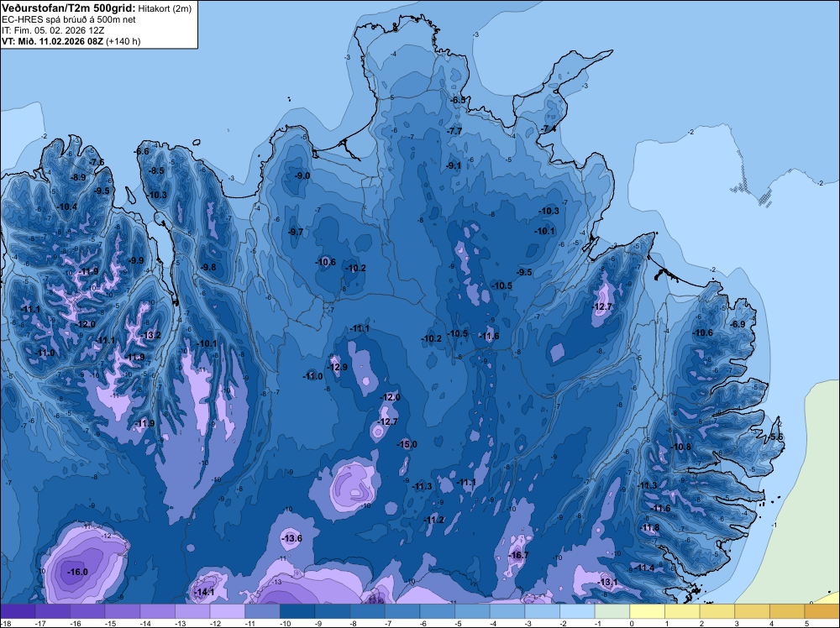Select the -15.0 temperature value
The width and height of the screenshot is (840, 628).
407,444
